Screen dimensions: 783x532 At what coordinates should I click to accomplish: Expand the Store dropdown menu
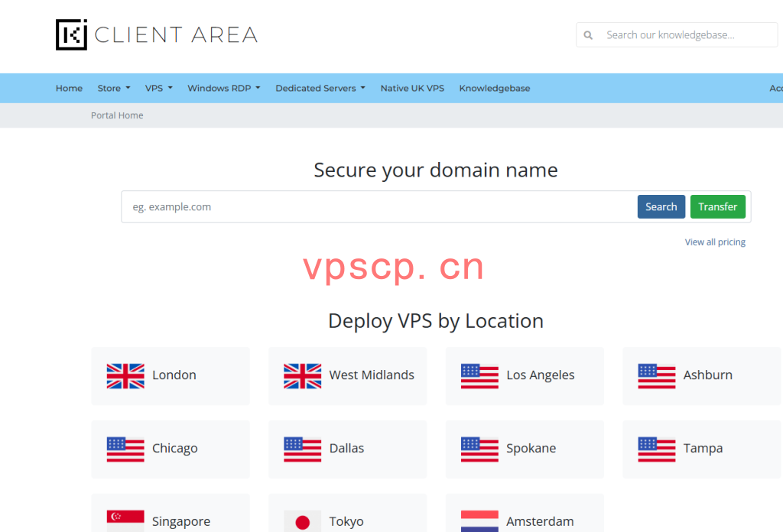click(114, 89)
